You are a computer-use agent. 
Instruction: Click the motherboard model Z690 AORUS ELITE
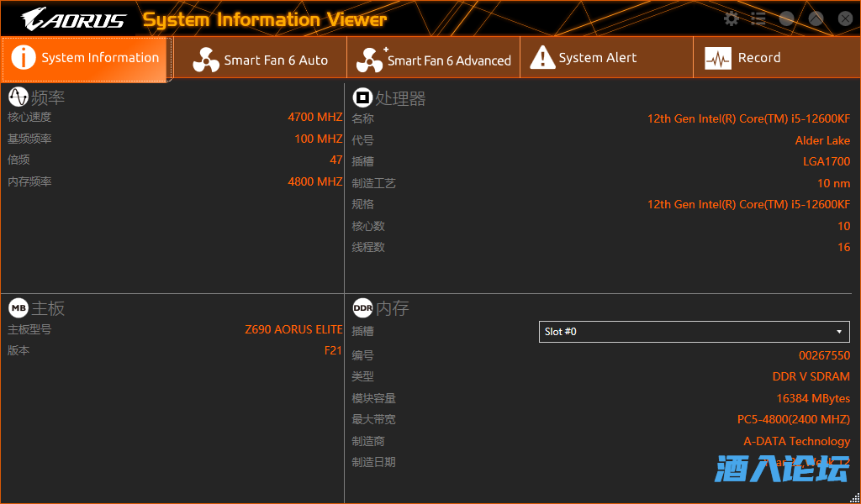(x=293, y=329)
